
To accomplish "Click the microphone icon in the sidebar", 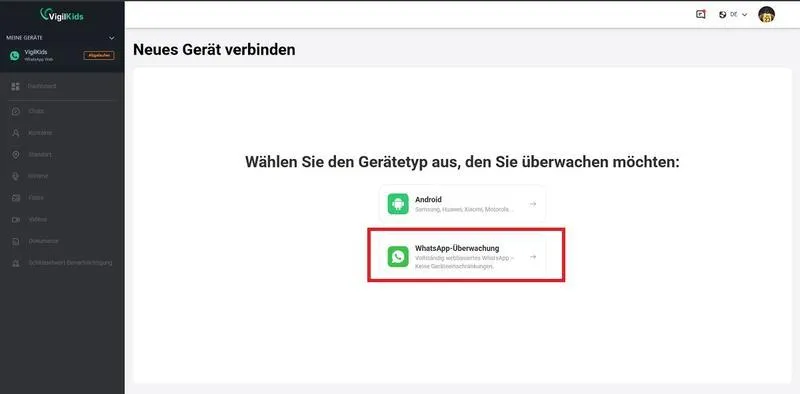I will point(15,176).
